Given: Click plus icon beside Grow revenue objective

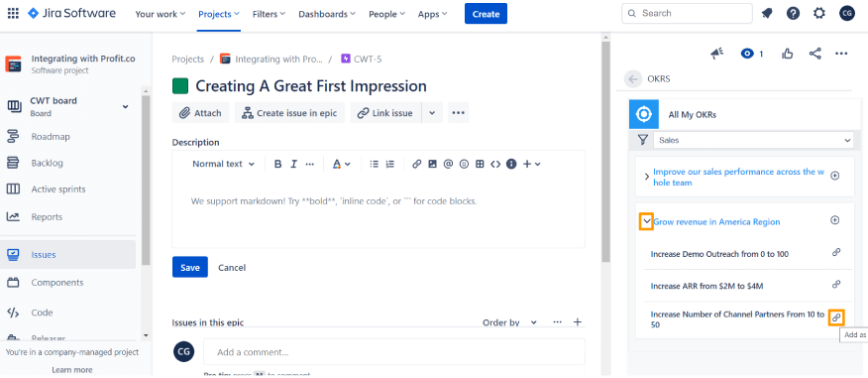Looking at the screenshot, I should pyautogui.click(x=835, y=220).
